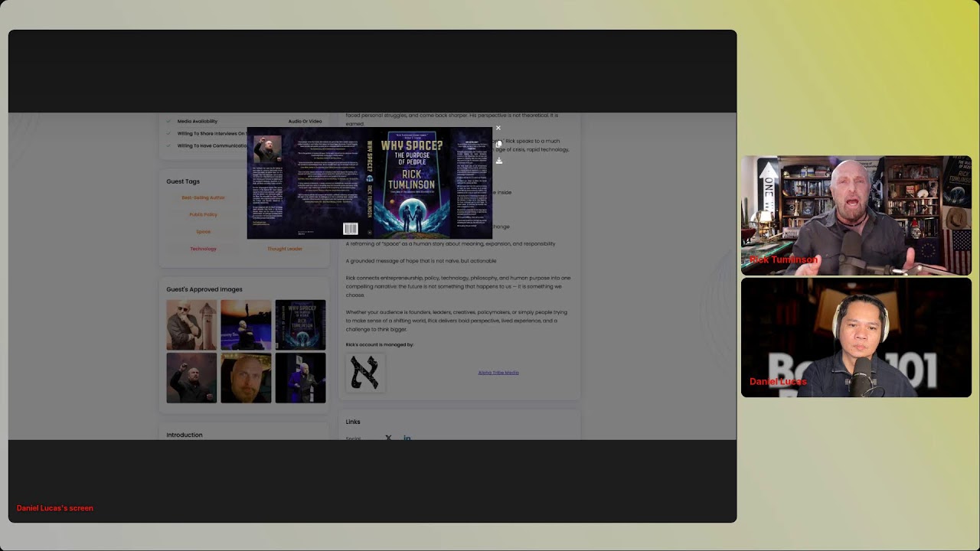Open approved image of man in sunglasses
980x551 pixels.
click(191, 324)
